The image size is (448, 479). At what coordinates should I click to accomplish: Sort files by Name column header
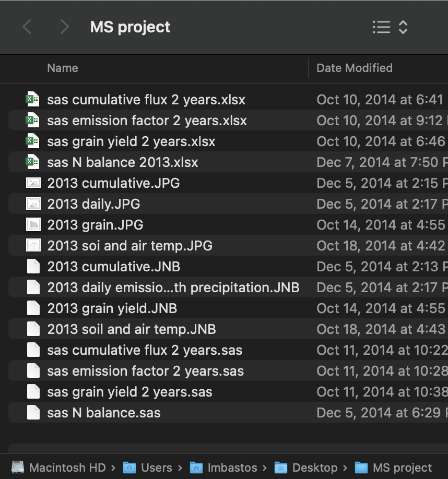tap(63, 68)
